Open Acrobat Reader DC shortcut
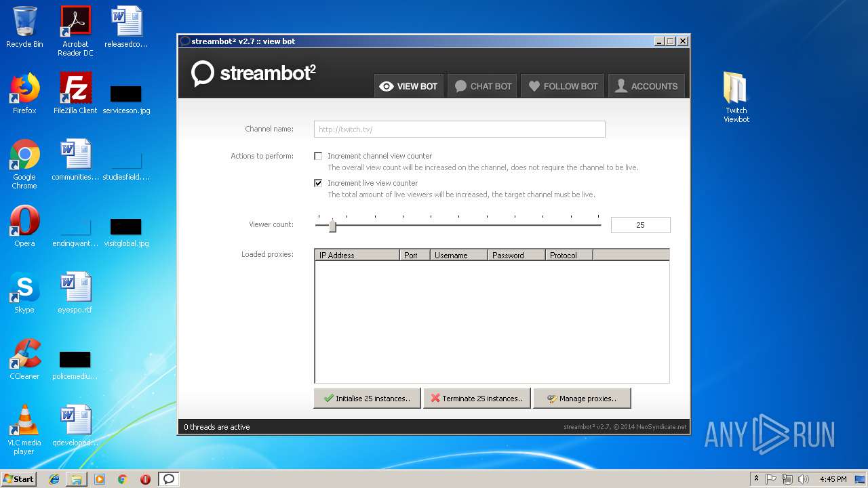Screen dimensions: 868x488 tap(75, 31)
